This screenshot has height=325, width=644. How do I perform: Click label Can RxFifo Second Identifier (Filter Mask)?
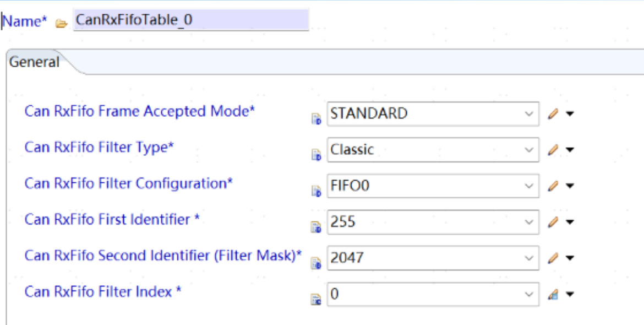coord(163,256)
